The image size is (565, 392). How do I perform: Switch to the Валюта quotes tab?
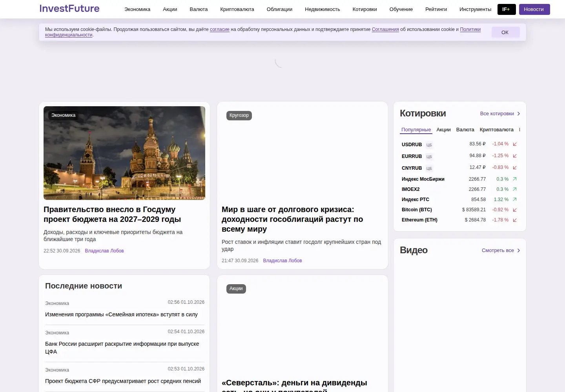[465, 130]
